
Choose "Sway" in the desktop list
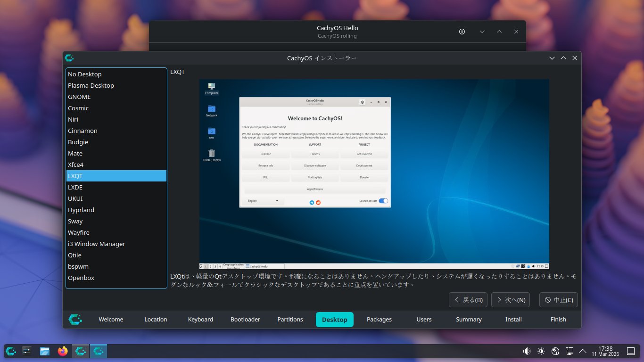click(116, 221)
